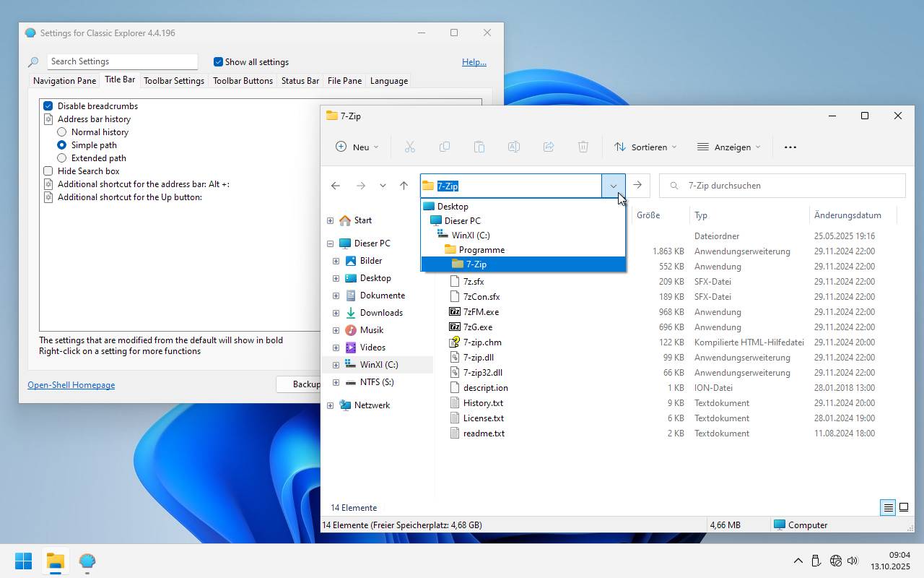
Task: Choose Desktop in address dropdown list
Action: pos(523,207)
